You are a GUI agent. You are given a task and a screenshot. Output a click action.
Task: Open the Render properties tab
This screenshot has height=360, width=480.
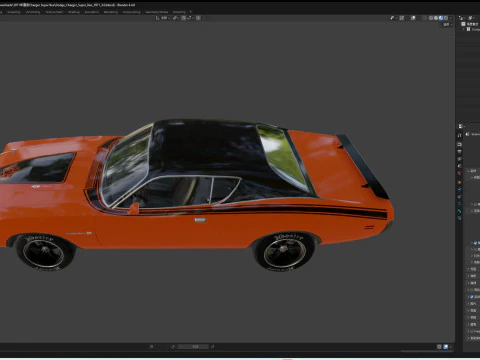pos(459,144)
